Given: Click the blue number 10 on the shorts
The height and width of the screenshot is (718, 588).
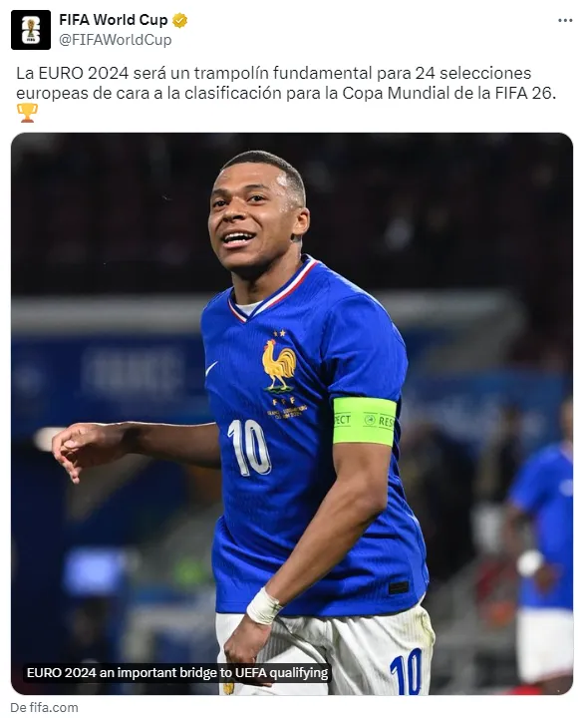Looking at the screenshot, I should [x=407, y=671].
